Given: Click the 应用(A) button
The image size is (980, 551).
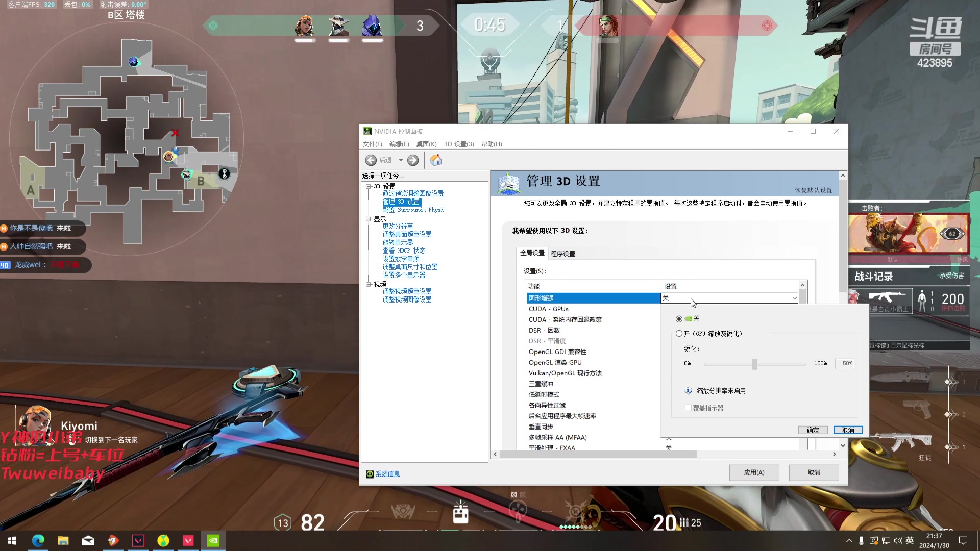Looking at the screenshot, I should [x=754, y=473].
